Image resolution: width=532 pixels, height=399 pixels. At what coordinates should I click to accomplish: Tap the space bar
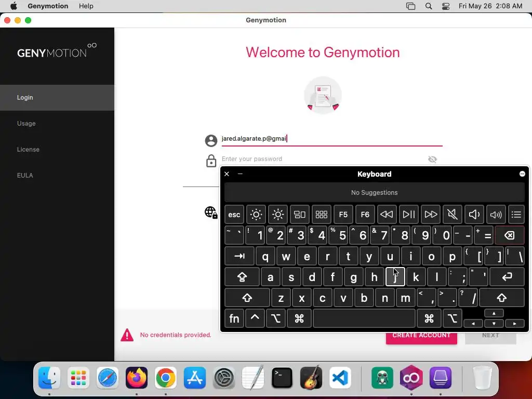click(x=364, y=318)
